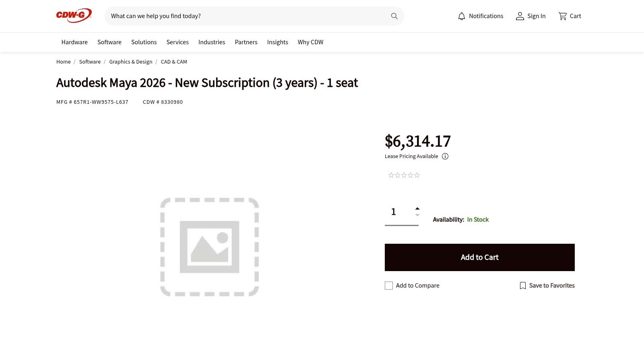Screen dimensions: 644x362
Task: Click the quantity decrease arrow
Action: tap(417, 215)
